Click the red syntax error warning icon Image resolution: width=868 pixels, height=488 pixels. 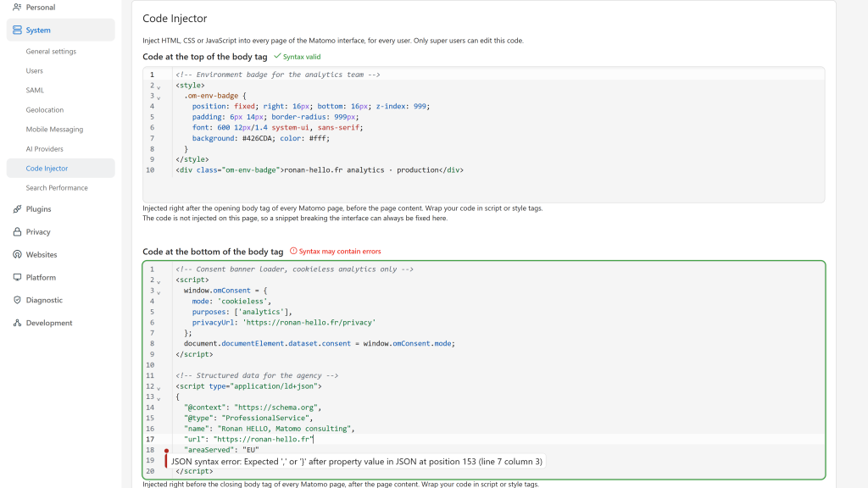[x=293, y=251]
